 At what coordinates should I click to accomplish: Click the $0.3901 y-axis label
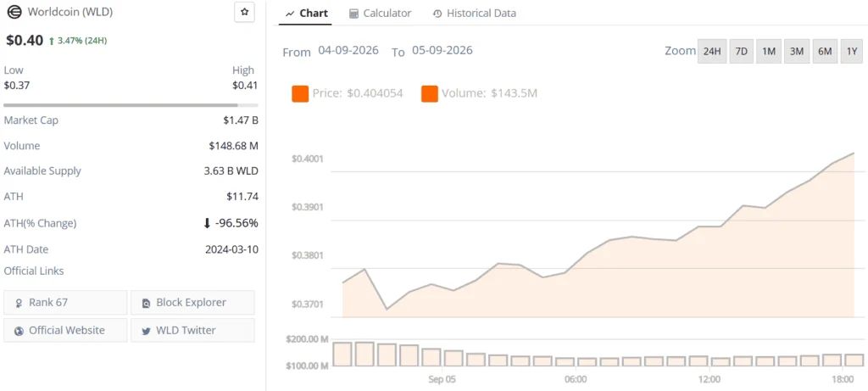pyautogui.click(x=307, y=207)
